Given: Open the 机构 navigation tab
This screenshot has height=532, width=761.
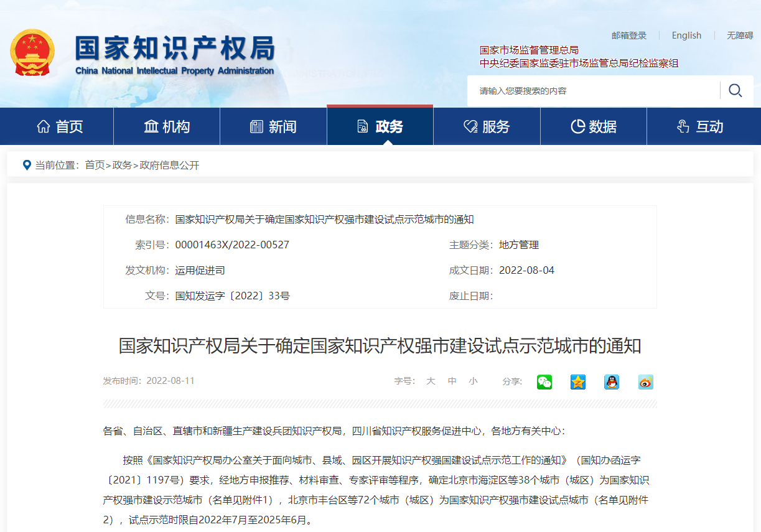Looking at the screenshot, I should [167, 127].
